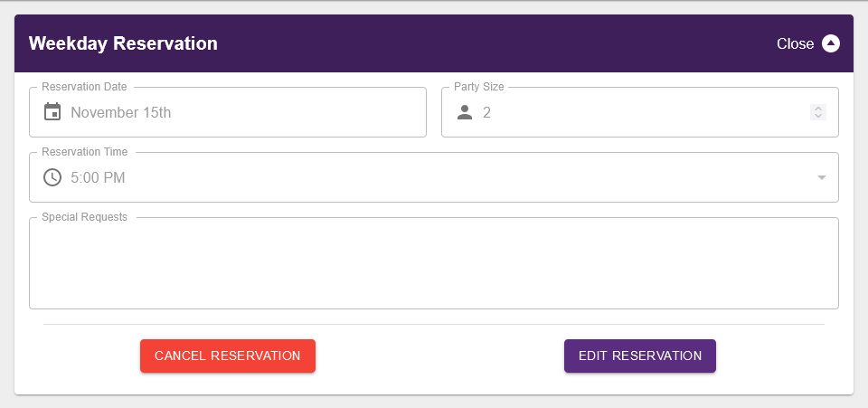Click the Reservation Time field label
This screenshot has width=868, height=408.
[84, 152]
